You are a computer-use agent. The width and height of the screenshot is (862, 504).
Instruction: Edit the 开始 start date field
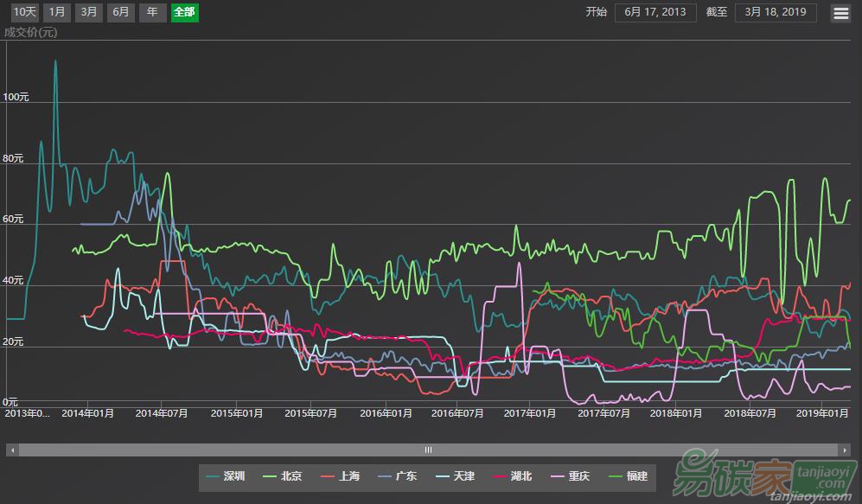tap(655, 12)
